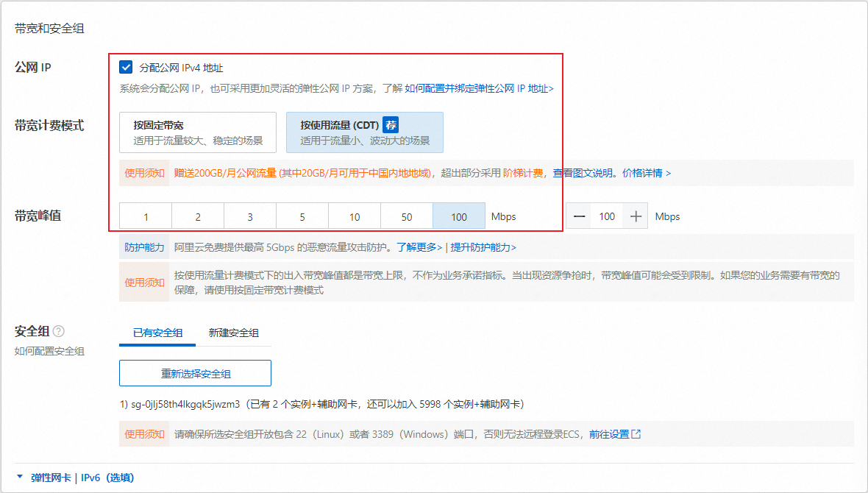Screen dimensions: 868x493
Task: Select 按固定带宽 billing mode
Action: click(x=197, y=132)
